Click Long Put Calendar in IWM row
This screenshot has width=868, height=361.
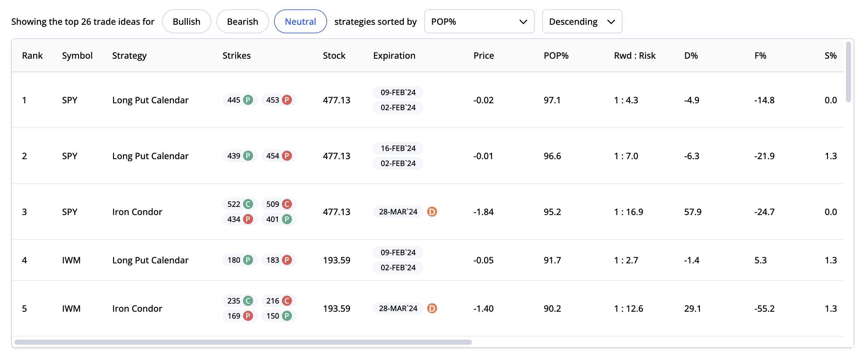pos(150,260)
